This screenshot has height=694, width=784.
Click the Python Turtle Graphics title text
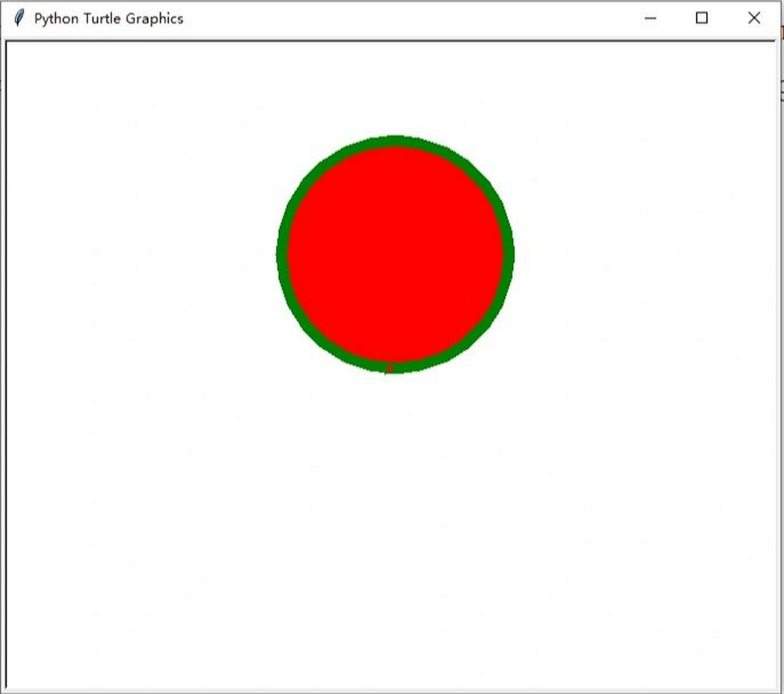(x=108, y=18)
